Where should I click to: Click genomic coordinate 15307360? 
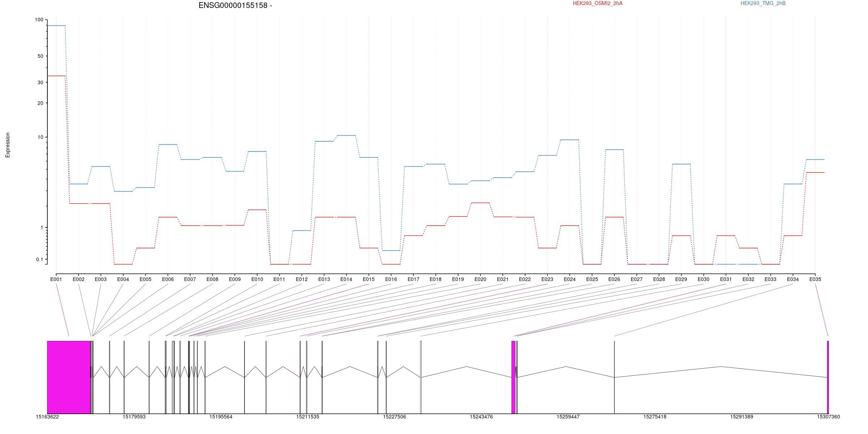tap(829, 417)
